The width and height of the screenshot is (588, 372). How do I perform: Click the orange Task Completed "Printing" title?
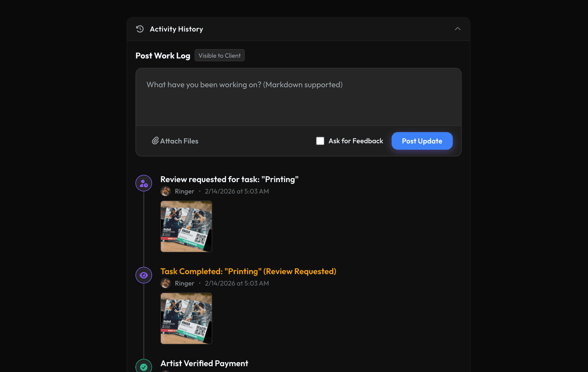(x=248, y=271)
